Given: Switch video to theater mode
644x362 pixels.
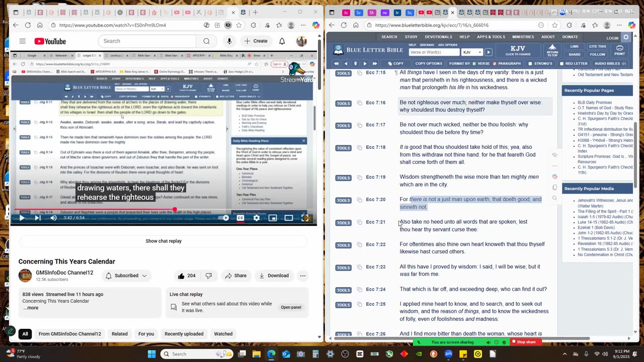Looking at the screenshot, I should pyautogui.click(x=289, y=218).
